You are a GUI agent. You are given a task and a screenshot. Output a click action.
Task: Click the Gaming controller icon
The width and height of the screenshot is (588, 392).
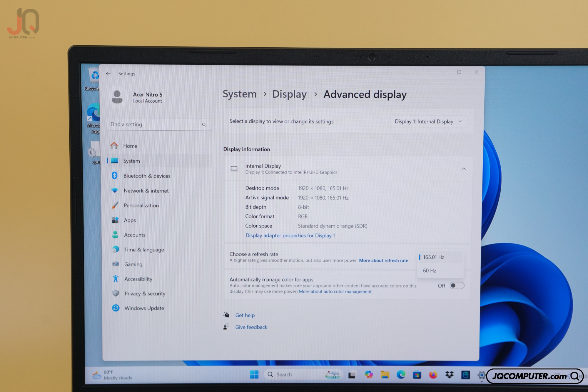click(x=116, y=264)
